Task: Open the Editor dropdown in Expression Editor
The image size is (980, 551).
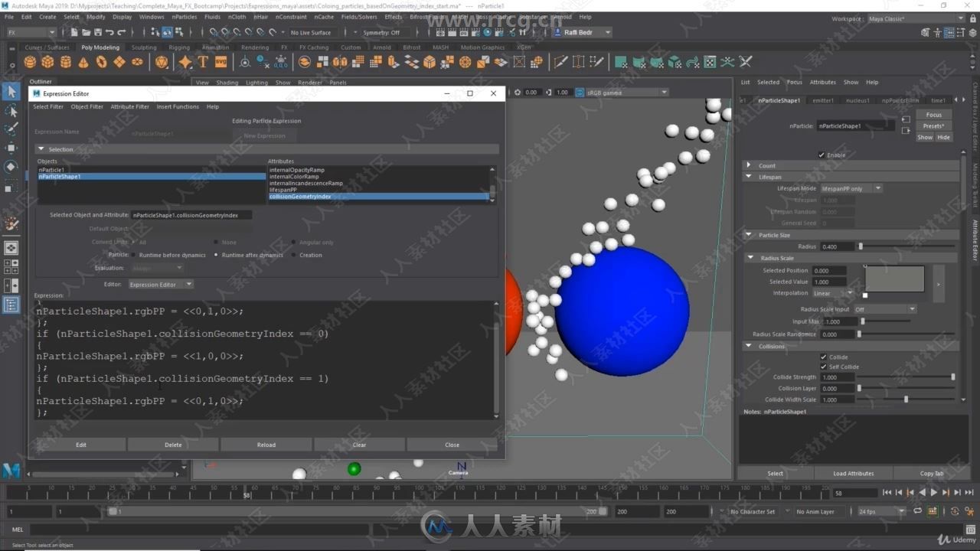Action: pyautogui.click(x=161, y=285)
